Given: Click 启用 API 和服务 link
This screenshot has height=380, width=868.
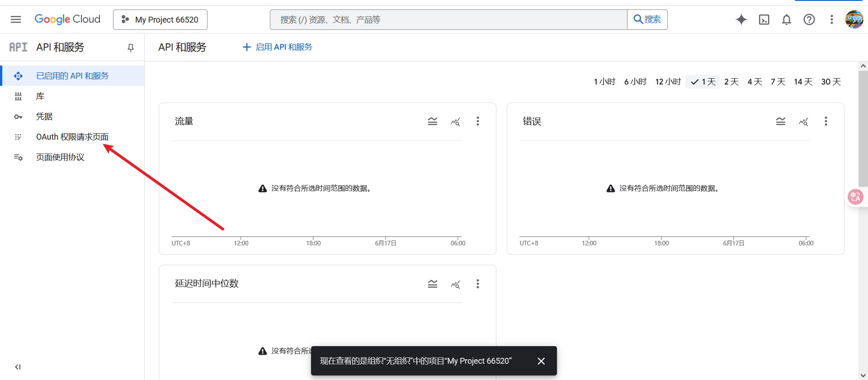Looking at the screenshot, I should click(277, 47).
